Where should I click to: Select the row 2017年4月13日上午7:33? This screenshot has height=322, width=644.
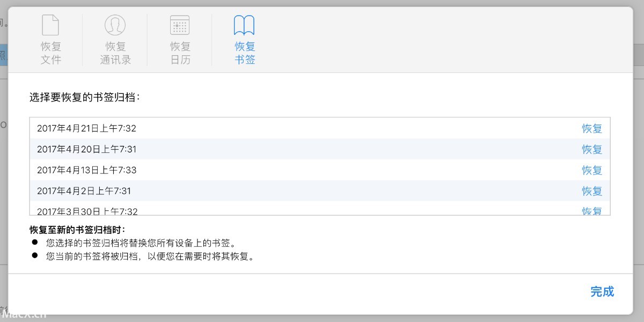click(x=320, y=170)
